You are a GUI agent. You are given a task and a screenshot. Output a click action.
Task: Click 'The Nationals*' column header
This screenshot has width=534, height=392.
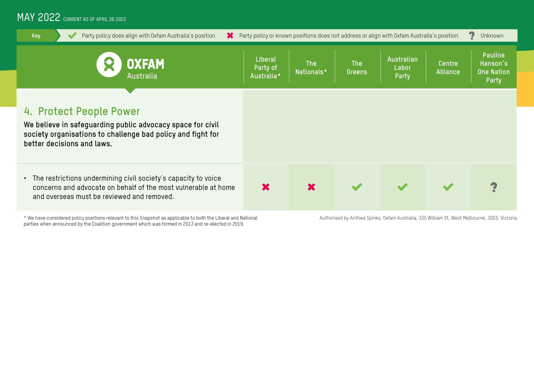[x=311, y=68]
